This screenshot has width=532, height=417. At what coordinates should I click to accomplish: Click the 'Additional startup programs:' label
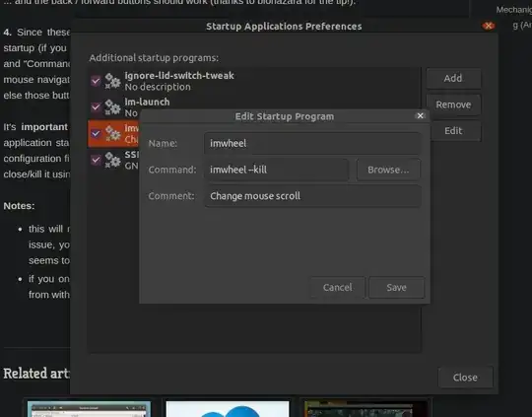tap(154, 58)
